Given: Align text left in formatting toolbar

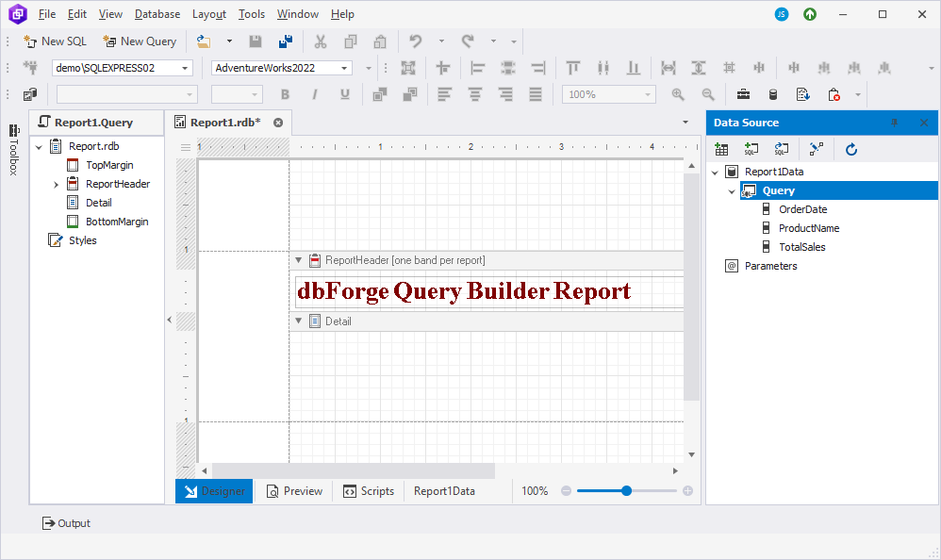Looking at the screenshot, I should tap(445, 94).
